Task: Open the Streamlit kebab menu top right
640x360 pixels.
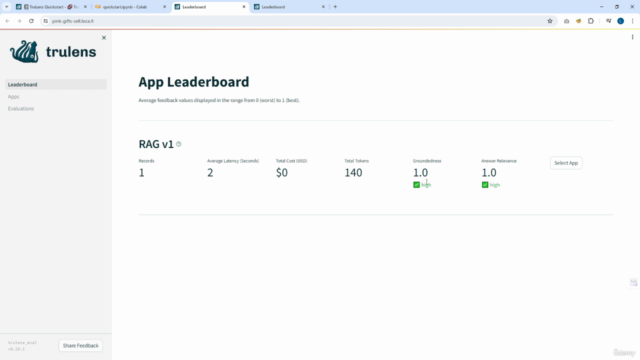Action: click(x=632, y=37)
